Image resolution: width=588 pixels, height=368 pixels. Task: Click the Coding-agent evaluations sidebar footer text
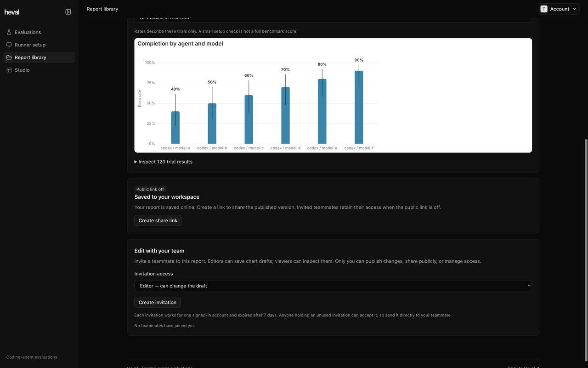click(x=32, y=357)
